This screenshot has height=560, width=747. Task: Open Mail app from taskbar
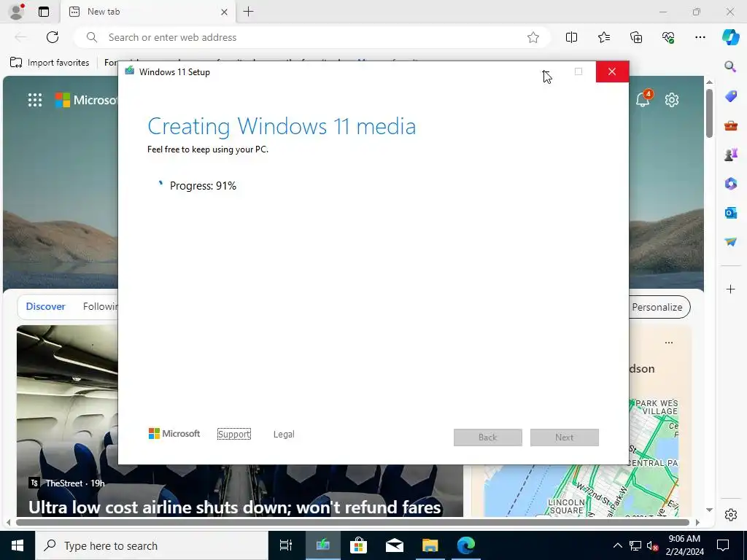tap(395, 545)
